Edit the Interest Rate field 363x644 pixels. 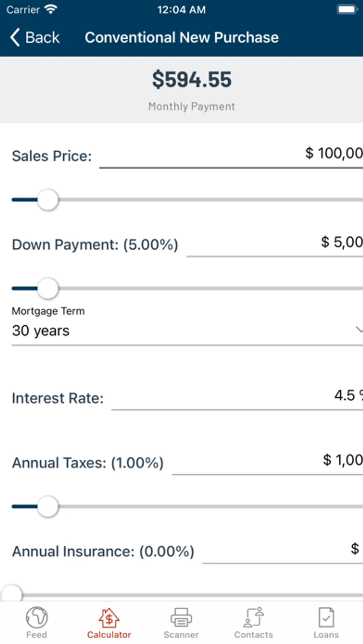point(237,397)
